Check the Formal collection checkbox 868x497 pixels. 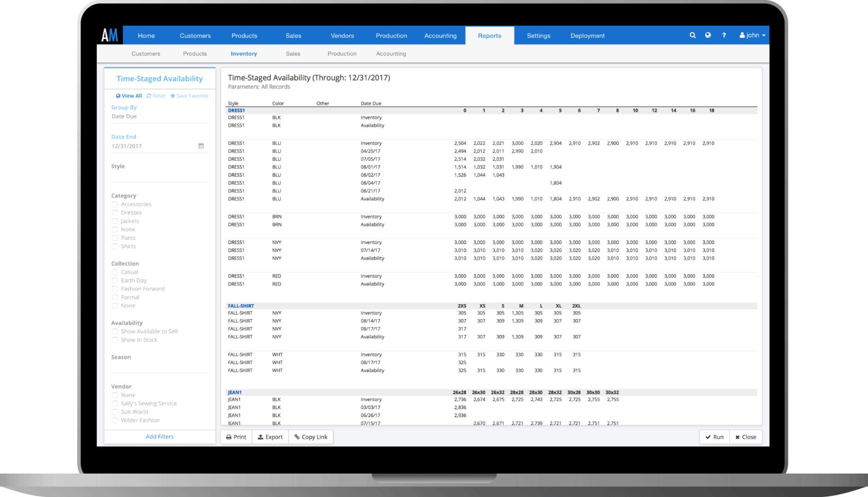pyautogui.click(x=115, y=297)
